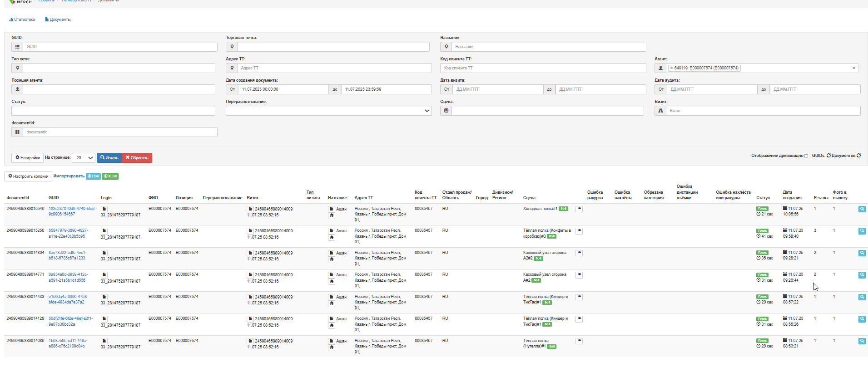Image resolution: width=868 pixels, height=367 pixels.
Task: Click Login file icon in row ending 015546
Action: (104, 209)
